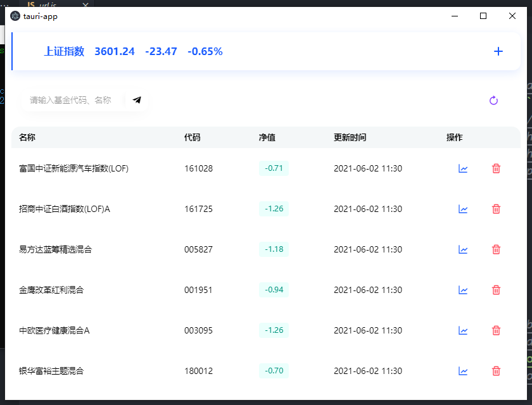This screenshot has width=532, height=405.
Task: Click fund code 001951
Action: click(x=198, y=290)
